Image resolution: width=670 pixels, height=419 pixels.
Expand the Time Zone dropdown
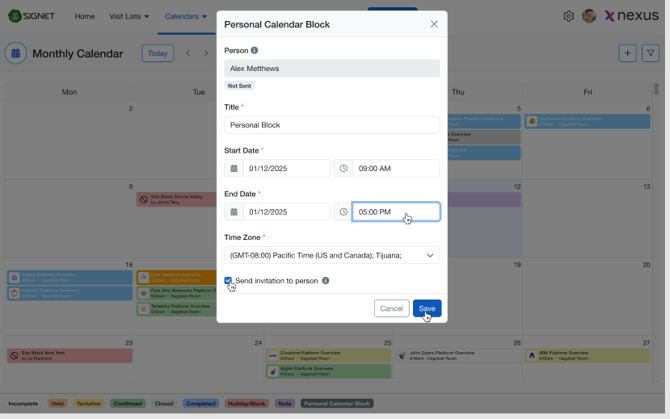point(331,255)
